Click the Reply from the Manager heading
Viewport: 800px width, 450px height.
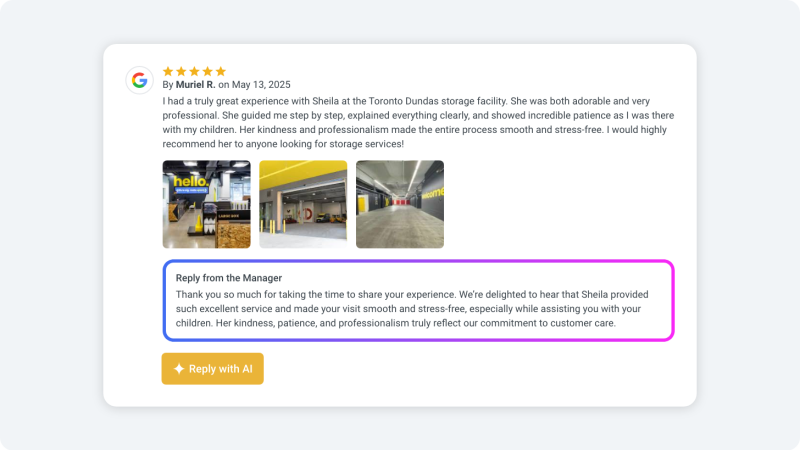(x=226, y=277)
